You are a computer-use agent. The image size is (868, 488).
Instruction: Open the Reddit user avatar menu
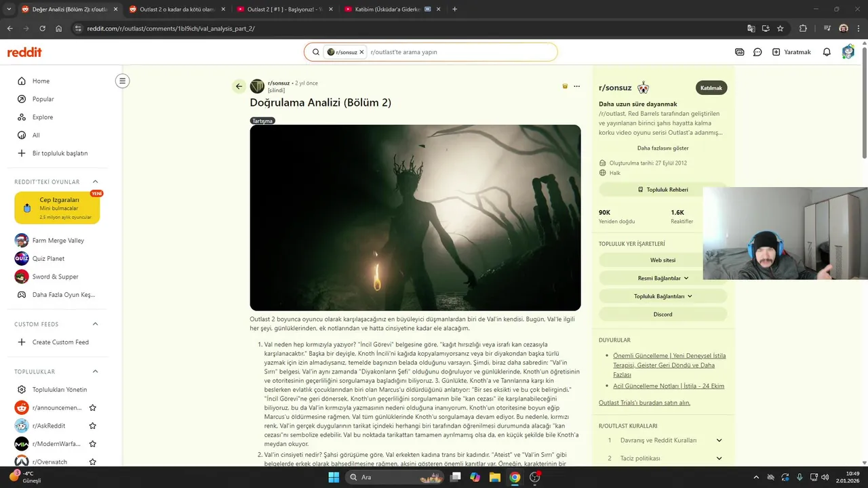click(848, 52)
